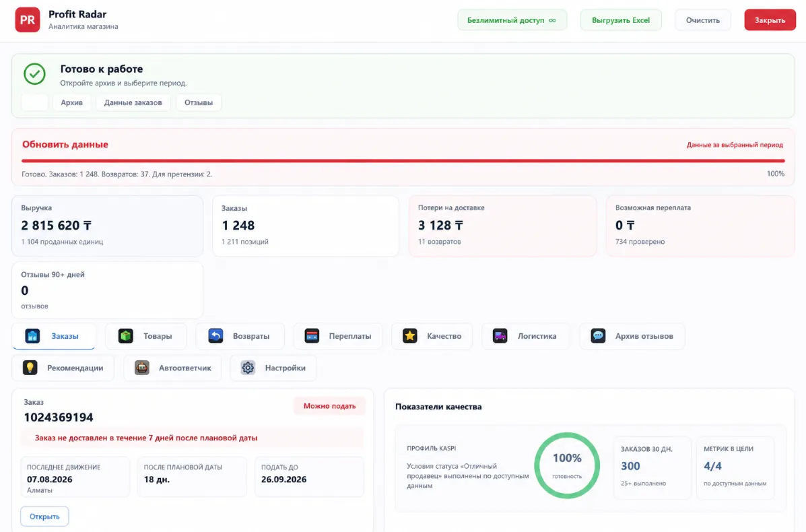806x532 pixels.
Task: Click the Можно подать badge
Action: click(x=329, y=406)
